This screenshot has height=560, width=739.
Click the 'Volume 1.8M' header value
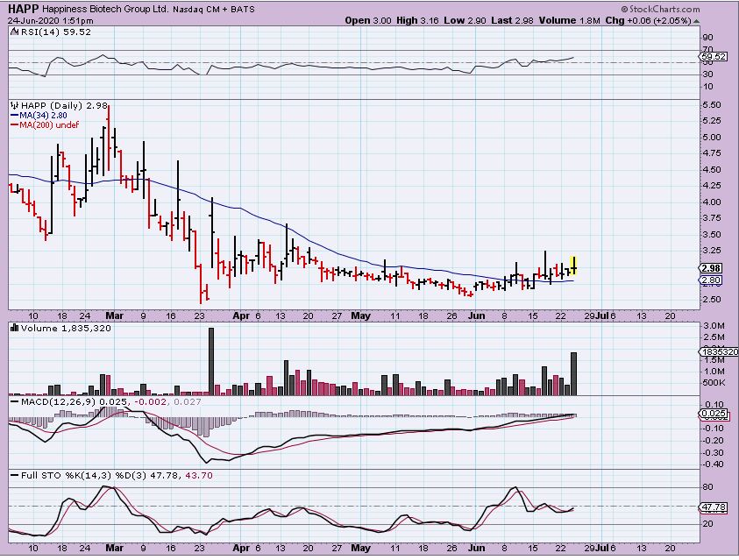570,21
